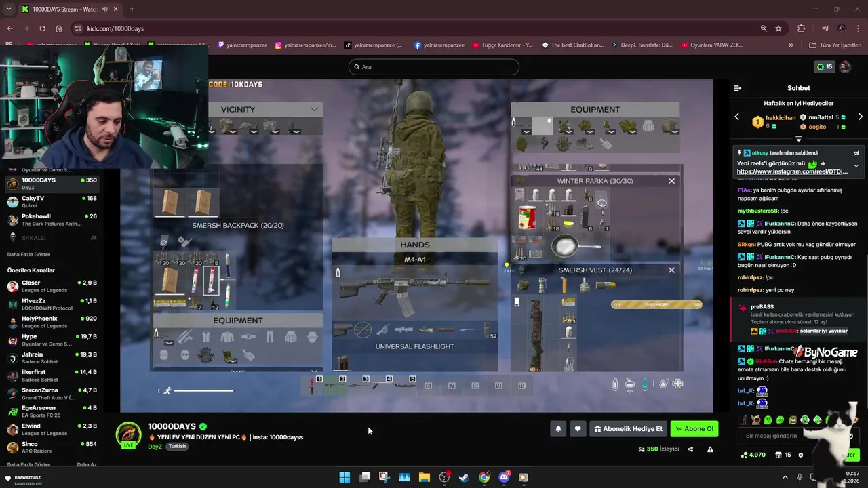View site information icon in address bar
This screenshot has height=488, width=868.
[x=78, y=28]
